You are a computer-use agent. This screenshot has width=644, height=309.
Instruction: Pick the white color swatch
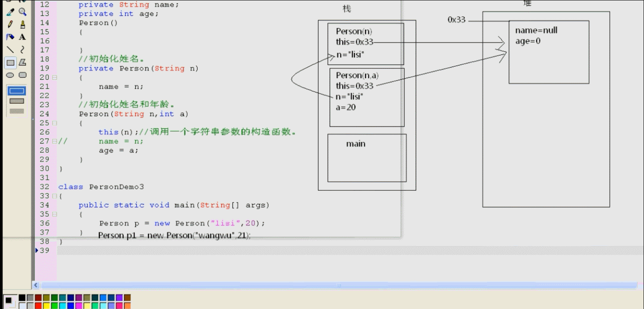tap(22, 306)
